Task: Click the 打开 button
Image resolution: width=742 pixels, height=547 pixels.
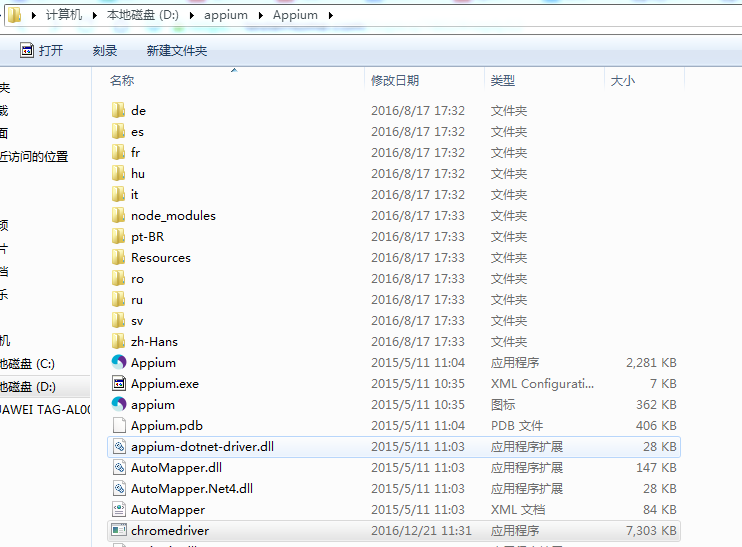Action: [42, 50]
